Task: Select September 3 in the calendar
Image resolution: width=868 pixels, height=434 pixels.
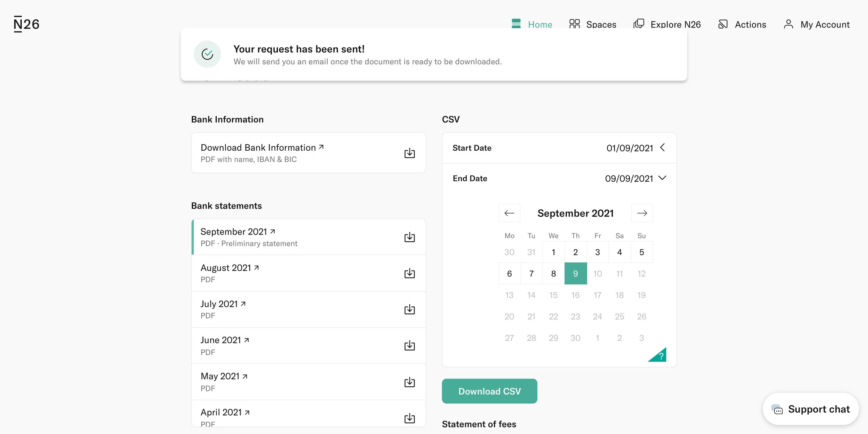Action: (x=597, y=252)
